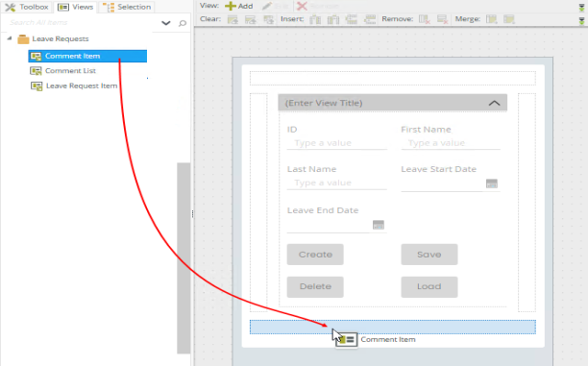
Task: Click the Create button
Action: click(x=315, y=255)
